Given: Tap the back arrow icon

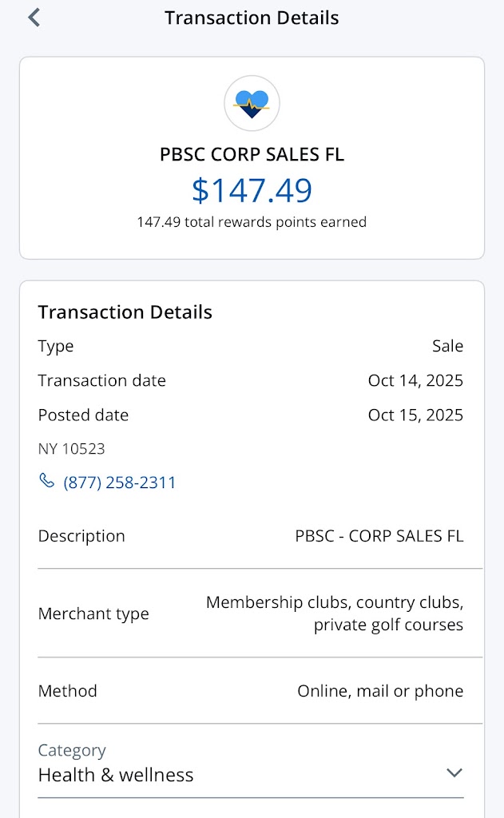Looking at the screenshot, I should [34, 18].
